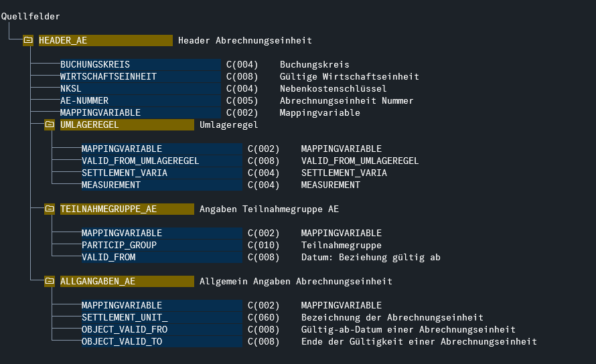
Task: Select the VALID_FROM_UMLAGEREGEL field
Action: tap(161, 161)
